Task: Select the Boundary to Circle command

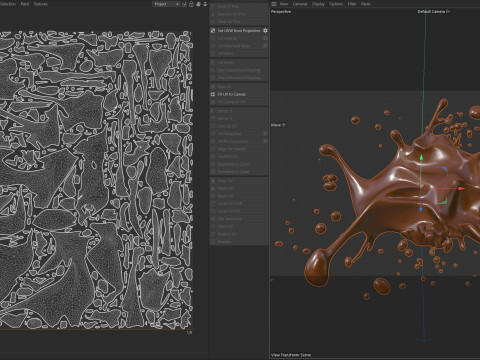Action: 239,164
